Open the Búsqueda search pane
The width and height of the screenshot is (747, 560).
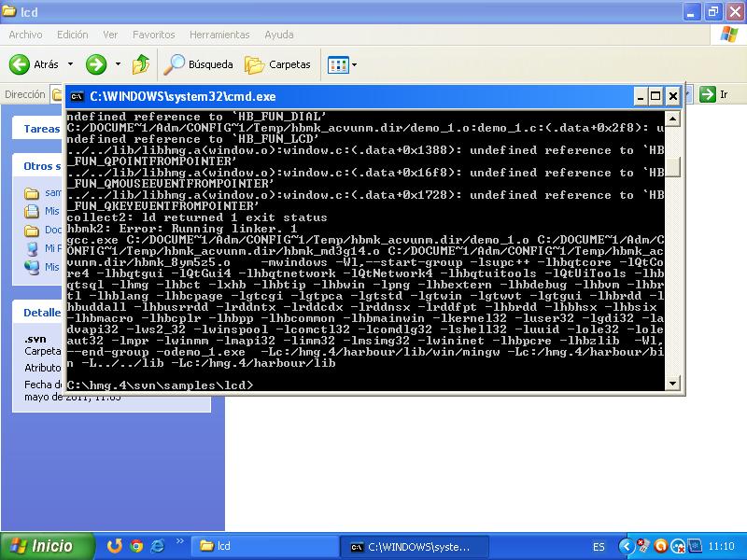(x=198, y=64)
